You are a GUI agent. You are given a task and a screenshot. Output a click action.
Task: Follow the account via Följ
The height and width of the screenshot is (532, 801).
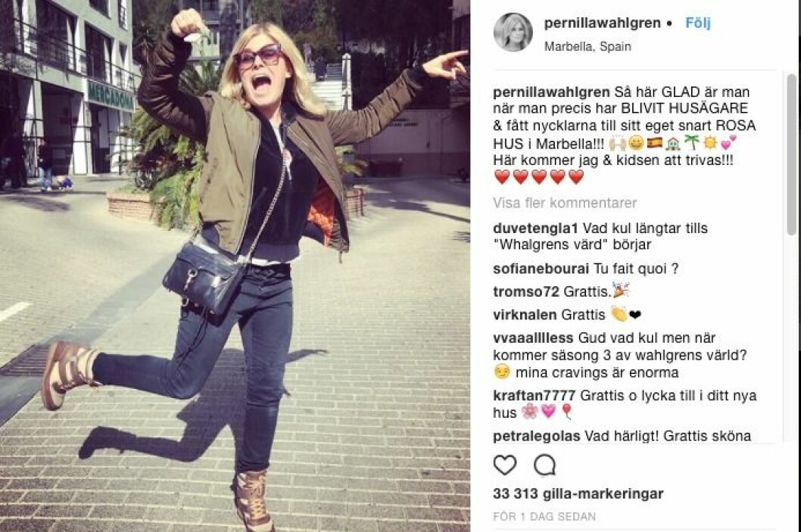697,23
